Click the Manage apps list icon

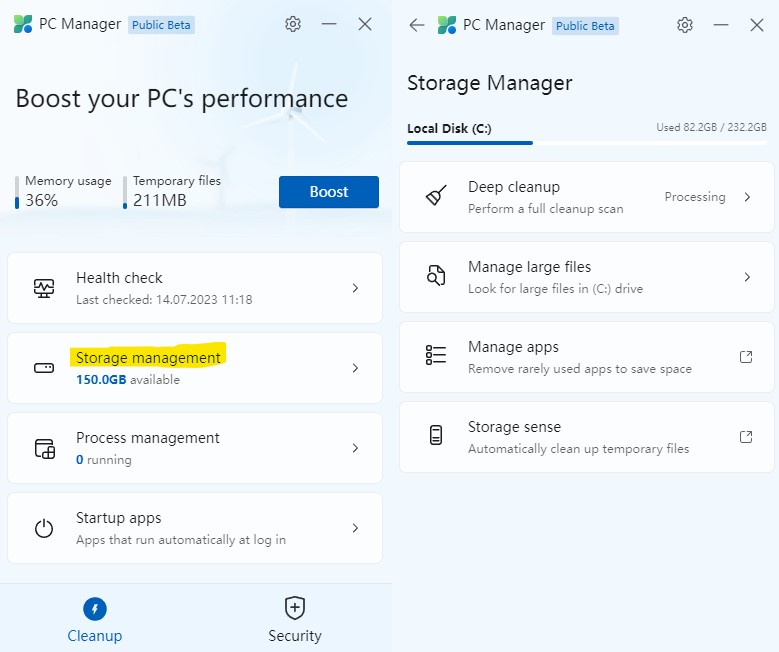coord(436,355)
